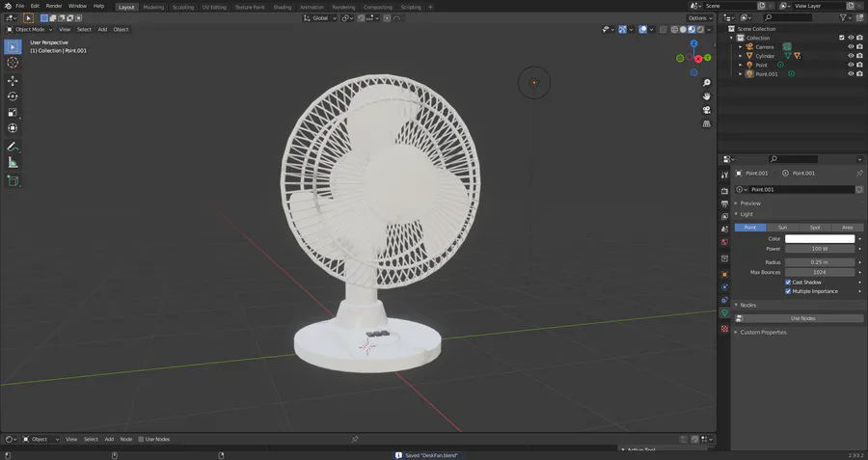The image size is (868, 460).
Task: Activate the Select Box tool
Action: (13, 46)
